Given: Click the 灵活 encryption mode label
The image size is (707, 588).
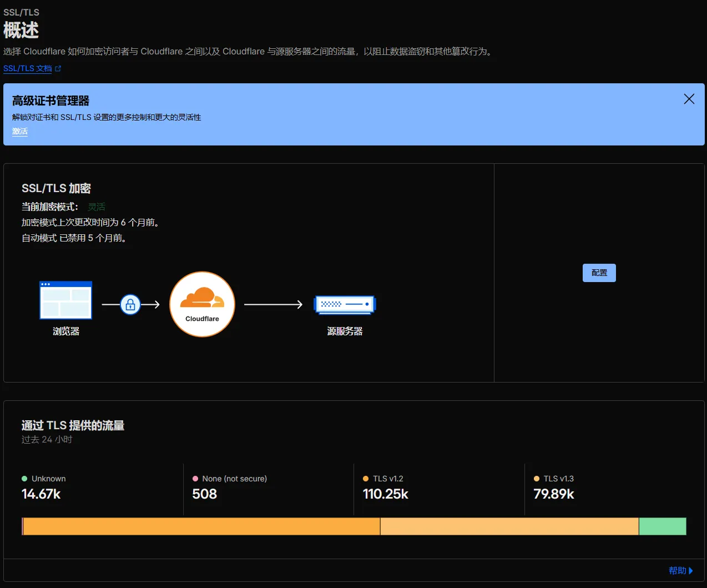Looking at the screenshot, I should (x=97, y=207).
